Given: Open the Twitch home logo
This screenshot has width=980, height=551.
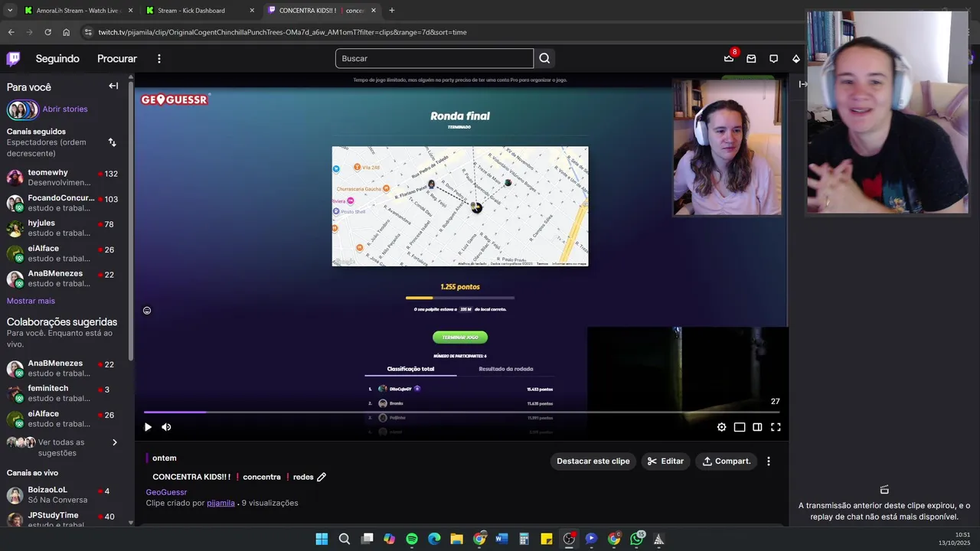Looking at the screenshot, I should tap(13, 59).
